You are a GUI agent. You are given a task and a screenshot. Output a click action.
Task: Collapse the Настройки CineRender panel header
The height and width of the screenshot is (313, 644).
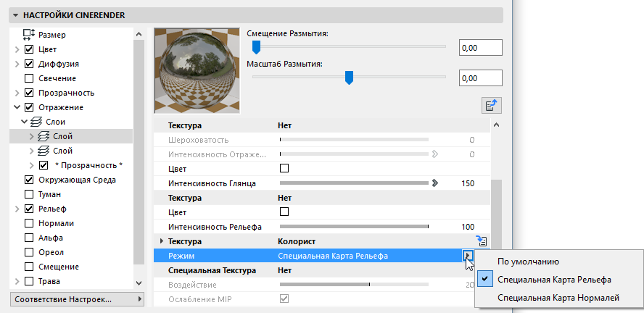16,14
